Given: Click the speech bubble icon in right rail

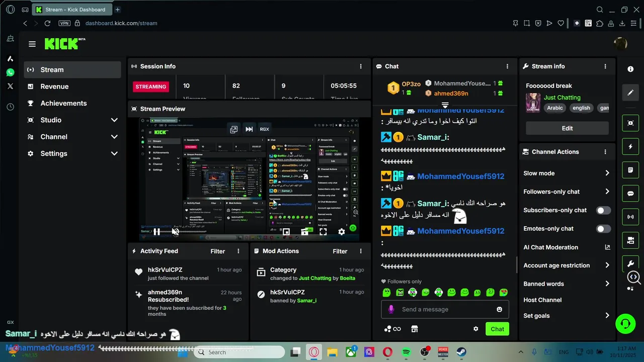Looking at the screenshot, I should [630, 194].
